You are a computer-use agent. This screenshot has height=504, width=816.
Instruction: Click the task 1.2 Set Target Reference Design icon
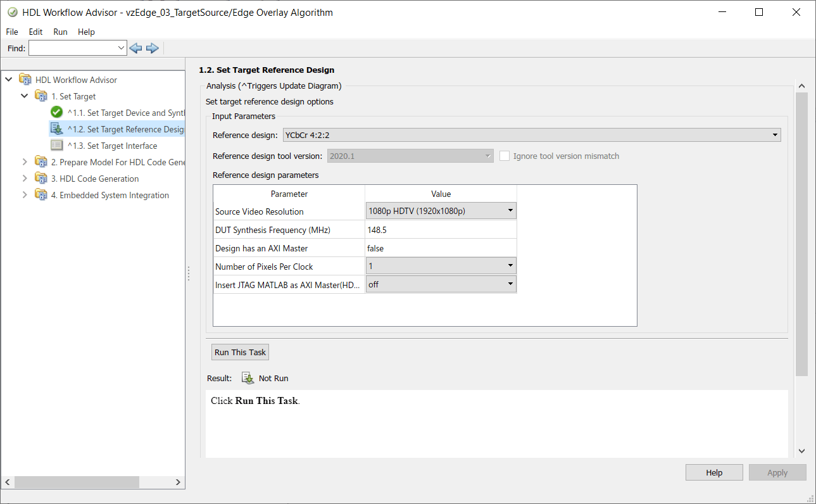pos(57,129)
